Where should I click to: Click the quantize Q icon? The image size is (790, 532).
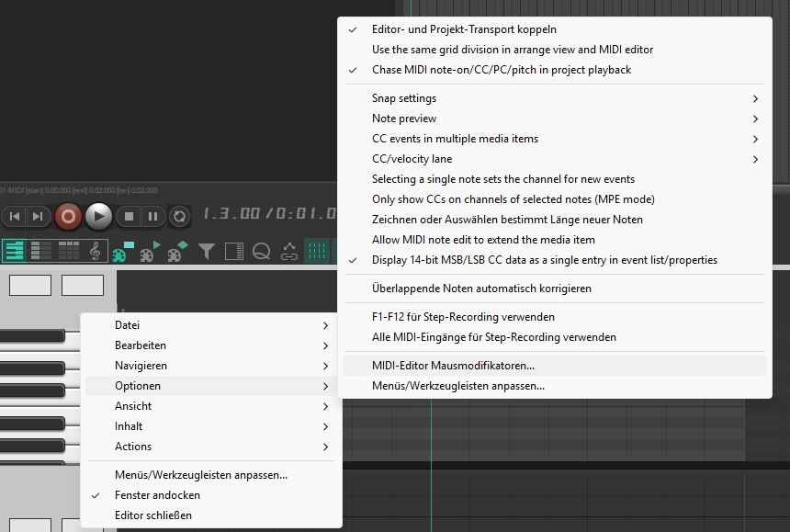[261, 250]
